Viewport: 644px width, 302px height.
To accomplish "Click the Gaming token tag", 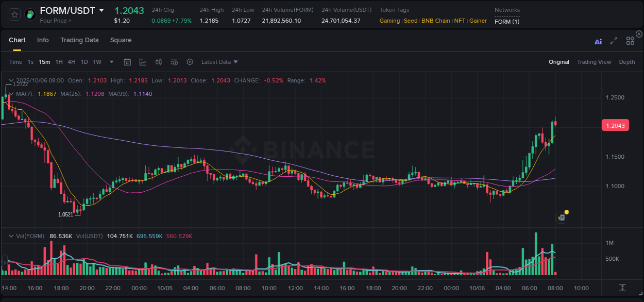I will [x=389, y=21].
